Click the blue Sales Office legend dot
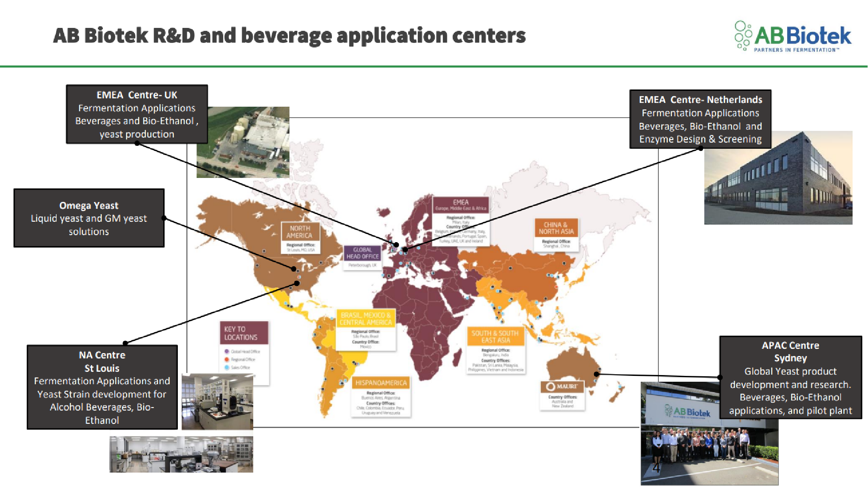 coord(227,367)
